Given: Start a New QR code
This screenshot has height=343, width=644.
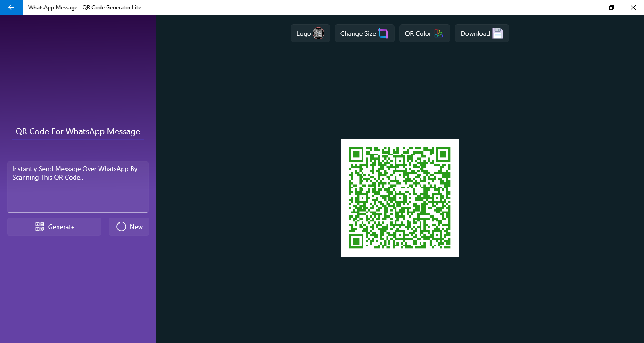Looking at the screenshot, I should point(129,227).
